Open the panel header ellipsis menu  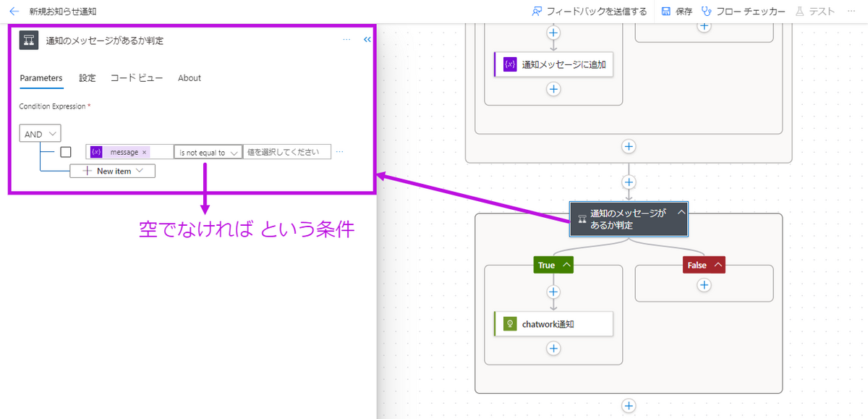click(x=346, y=40)
